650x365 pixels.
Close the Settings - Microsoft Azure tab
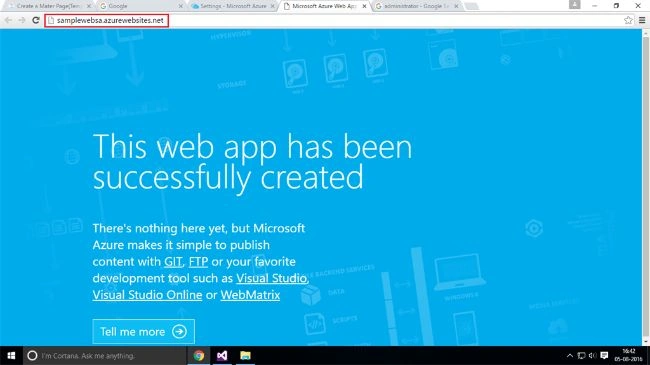[272, 6]
